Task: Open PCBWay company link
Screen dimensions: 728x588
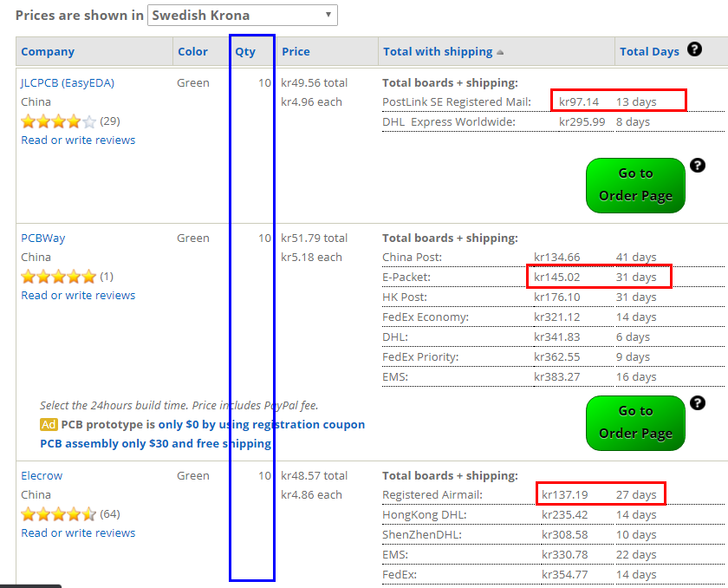Action: tap(42, 238)
